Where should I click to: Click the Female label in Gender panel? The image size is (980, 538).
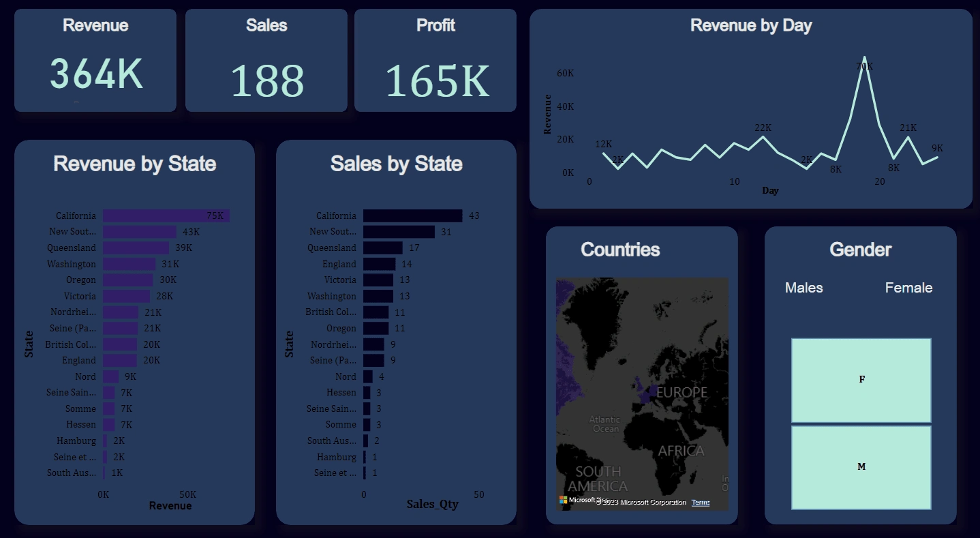point(908,288)
